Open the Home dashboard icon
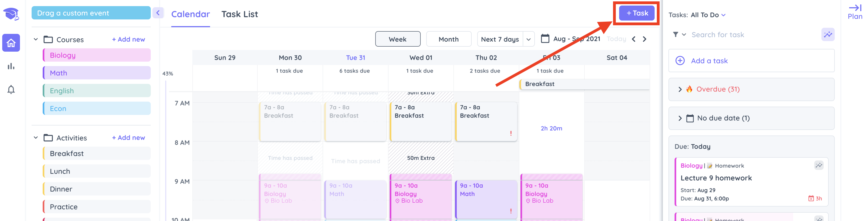This screenshot has width=868, height=221. (11, 43)
